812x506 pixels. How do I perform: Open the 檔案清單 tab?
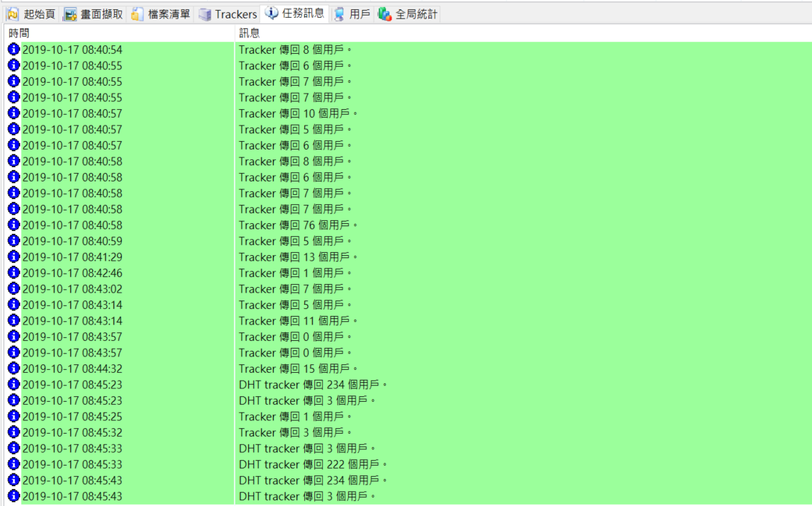[161, 14]
